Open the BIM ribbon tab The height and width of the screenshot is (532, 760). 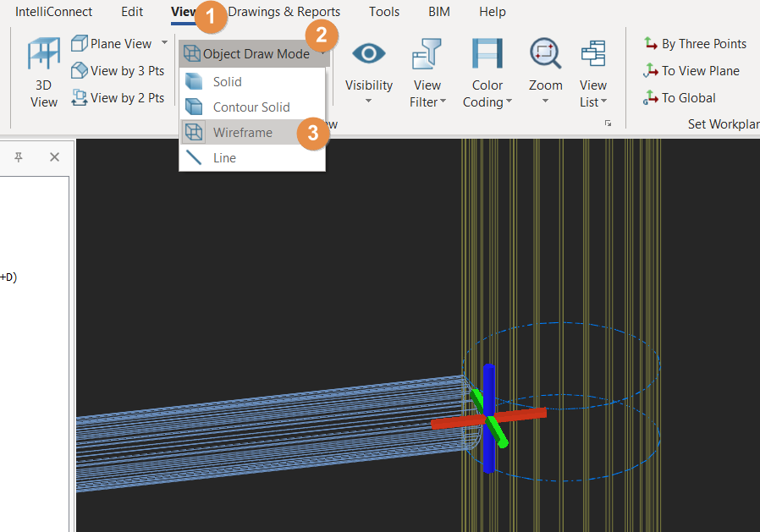[x=439, y=12]
